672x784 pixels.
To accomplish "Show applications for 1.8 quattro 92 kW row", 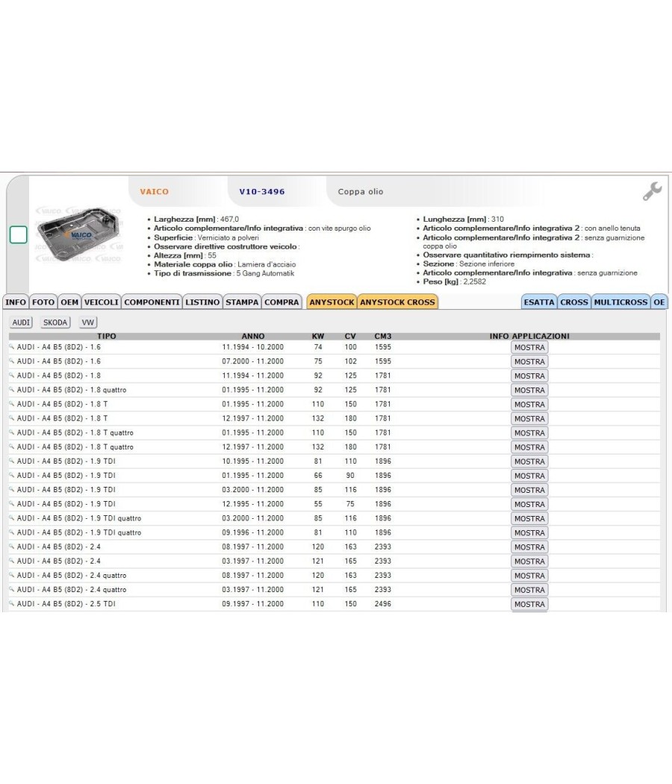I will (529, 390).
